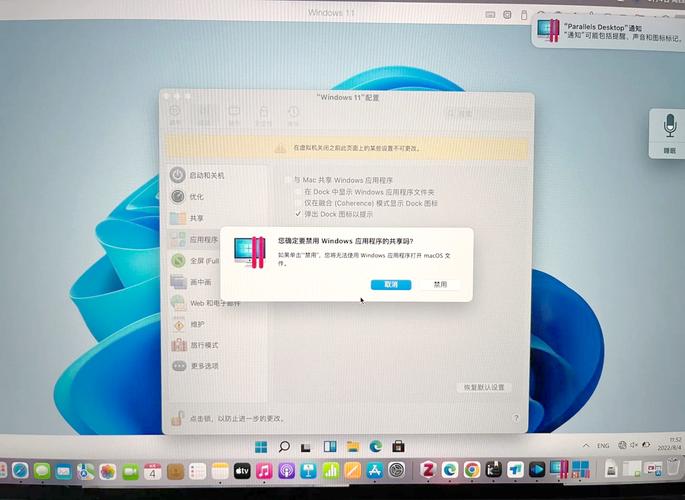Click the keyboard icon in the VM title bar

[x=490, y=14]
